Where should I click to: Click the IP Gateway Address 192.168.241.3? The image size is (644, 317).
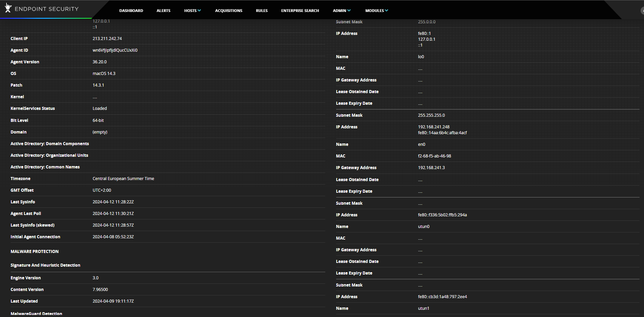pos(431,168)
